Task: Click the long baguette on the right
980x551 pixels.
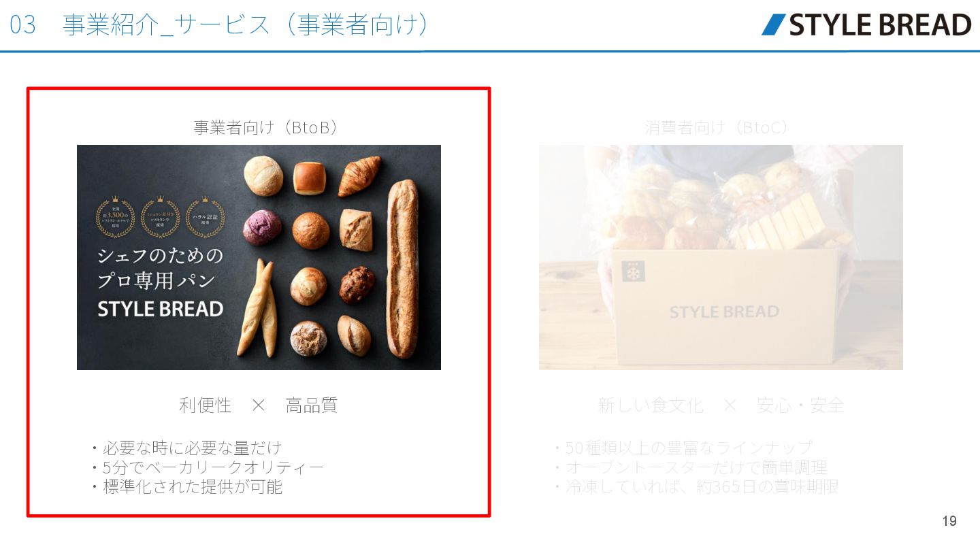Action: 402,268
